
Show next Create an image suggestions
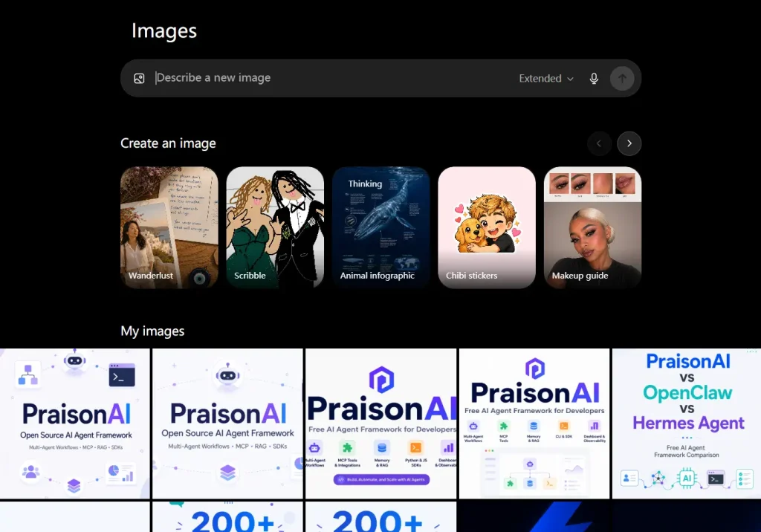[x=629, y=143]
